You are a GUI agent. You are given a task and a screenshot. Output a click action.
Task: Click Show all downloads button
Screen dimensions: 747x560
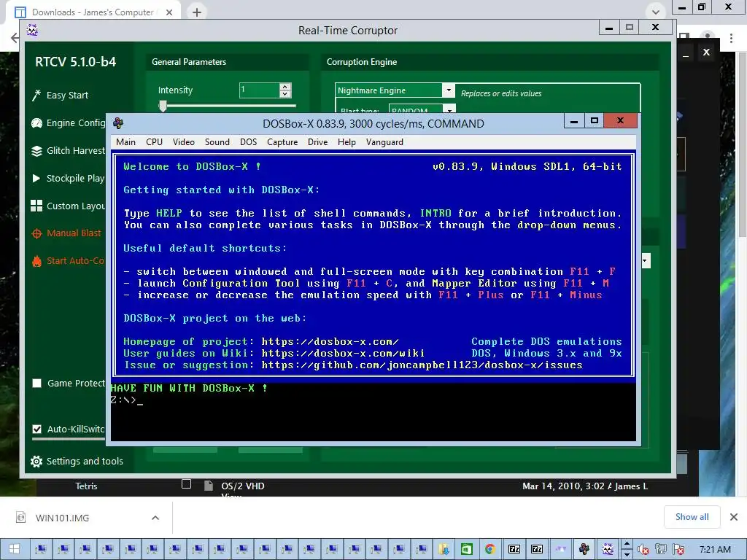pyautogui.click(x=692, y=517)
